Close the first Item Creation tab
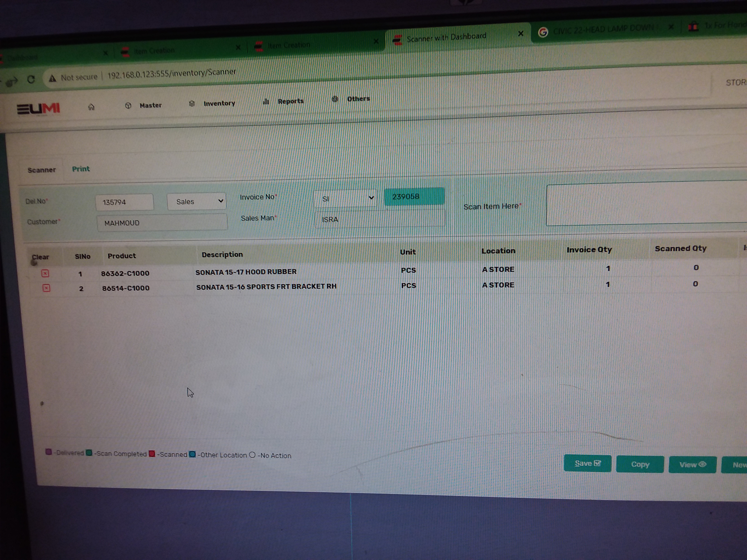This screenshot has height=560, width=747. click(238, 47)
